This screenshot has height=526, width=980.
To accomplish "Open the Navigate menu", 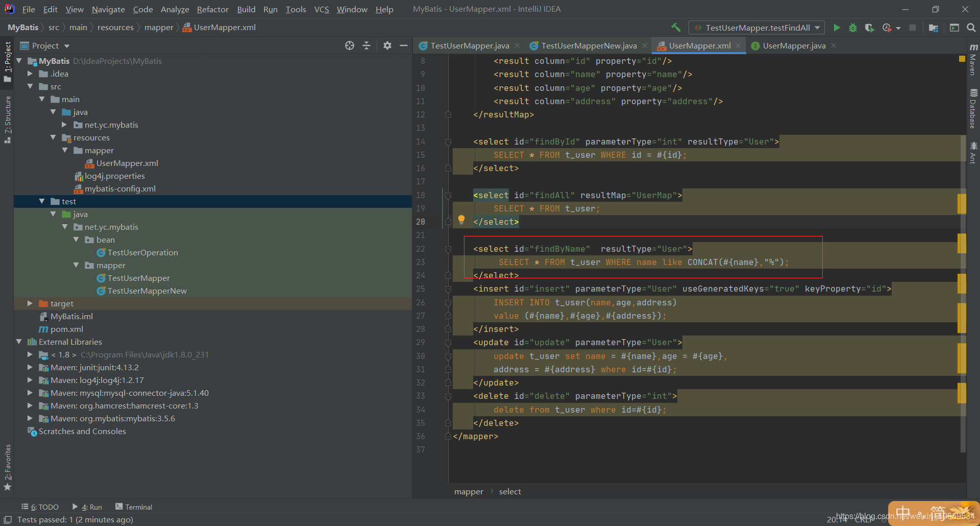I will pos(108,9).
